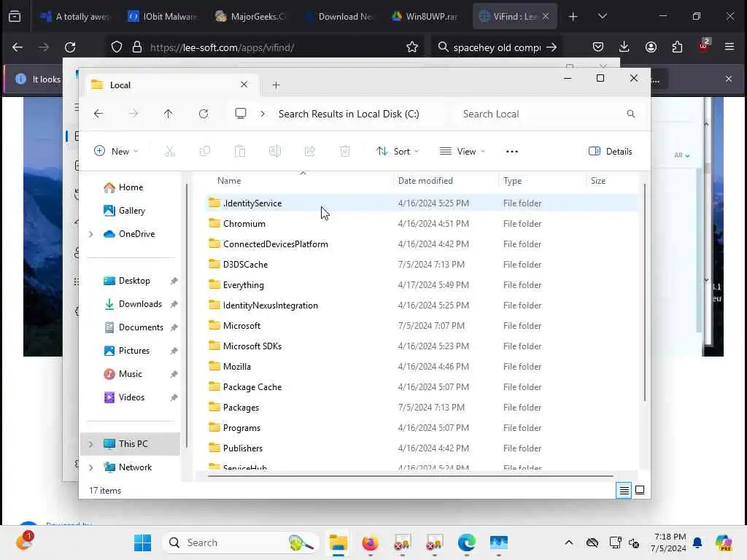747x560 pixels.
Task: Open the Sort dropdown menu
Action: point(398,152)
